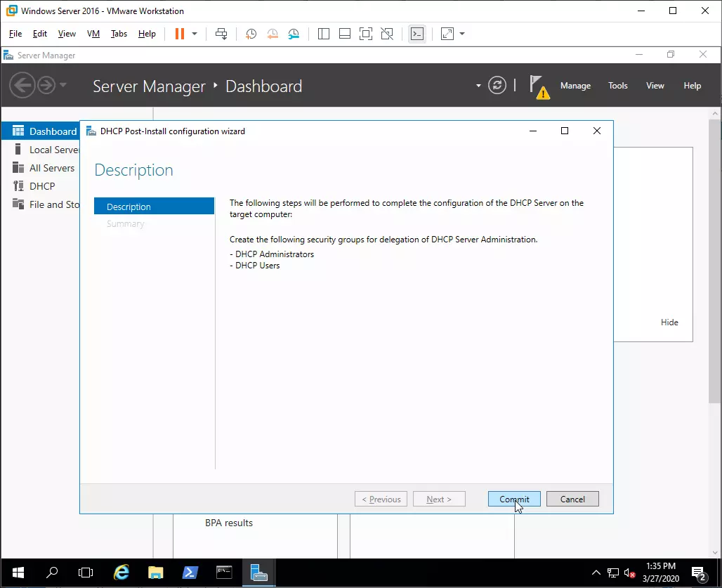Click the 'DHCP Users' text in the wizard
The width and height of the screenshot is (722, 588).
click(x=257, y=266)
